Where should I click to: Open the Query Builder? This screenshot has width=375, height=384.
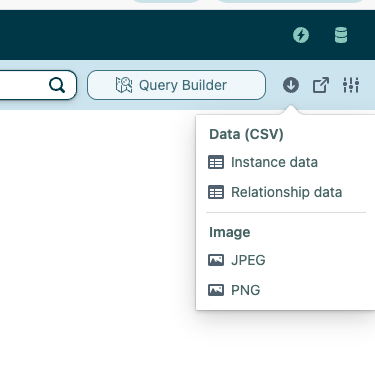coord(176,85)
